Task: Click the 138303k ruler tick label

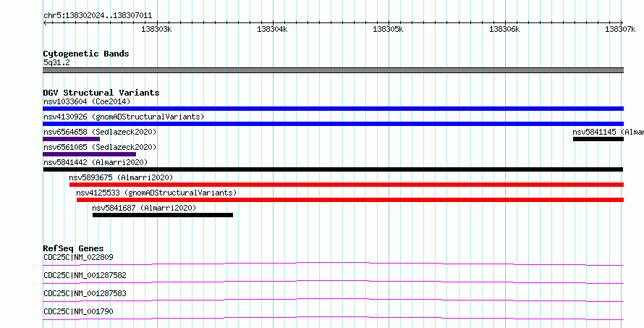Action: pos(156,29)
